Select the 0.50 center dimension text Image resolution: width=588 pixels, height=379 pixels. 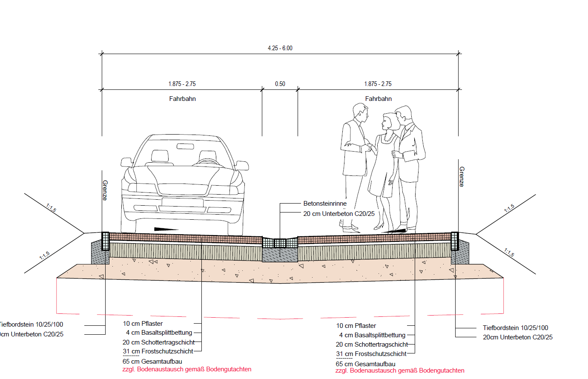(x=280, y=84)
